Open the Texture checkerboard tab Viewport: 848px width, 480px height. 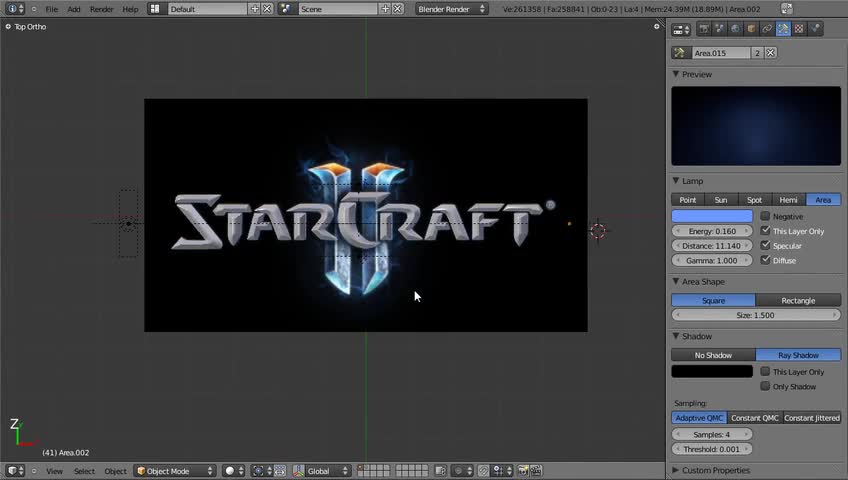click(x=799, y=29)
